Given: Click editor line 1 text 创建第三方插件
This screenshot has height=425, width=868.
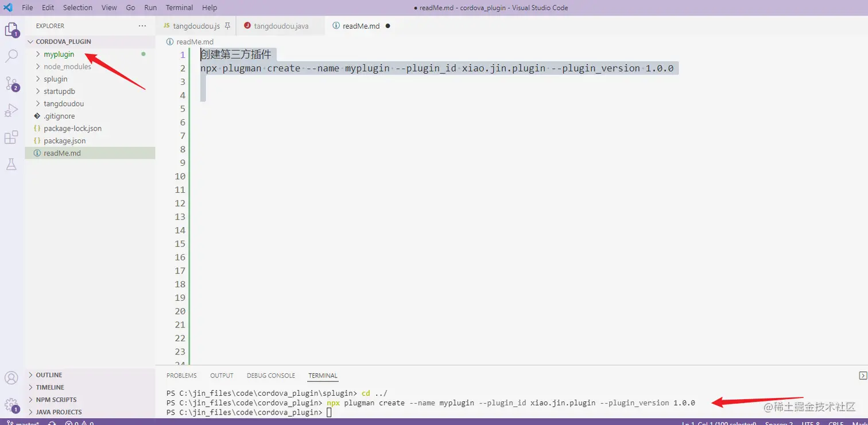Looking at the screenshot, I should pyautogui.click(x=235, y=55).
